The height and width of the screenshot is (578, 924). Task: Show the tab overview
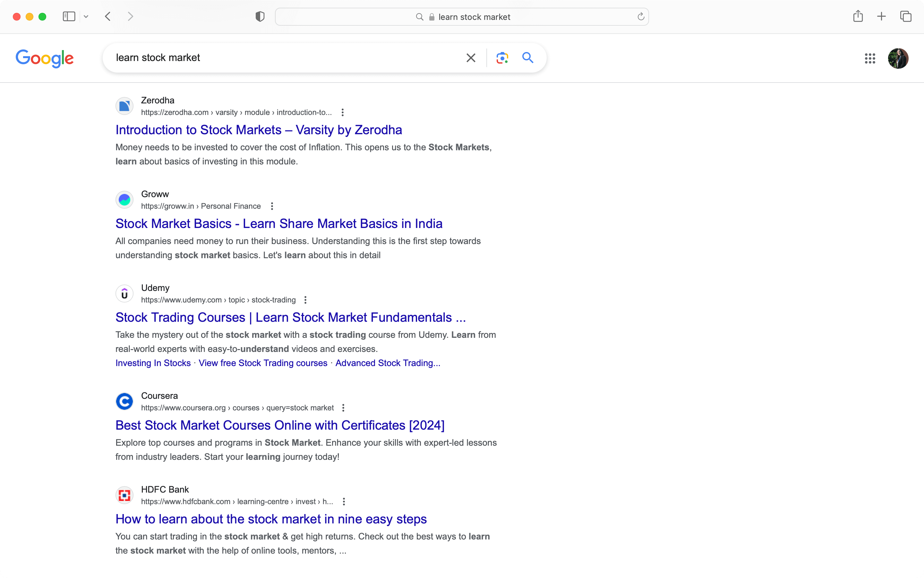point(906,16)
